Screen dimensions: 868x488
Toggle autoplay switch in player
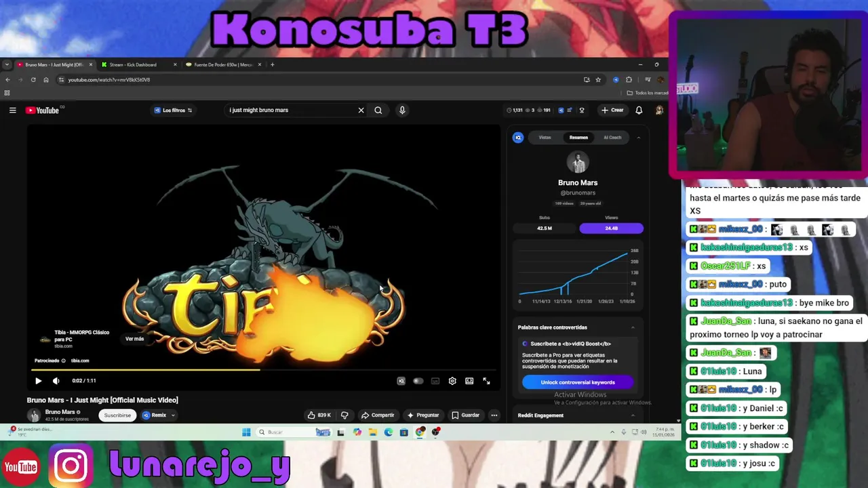coord(418,381)
